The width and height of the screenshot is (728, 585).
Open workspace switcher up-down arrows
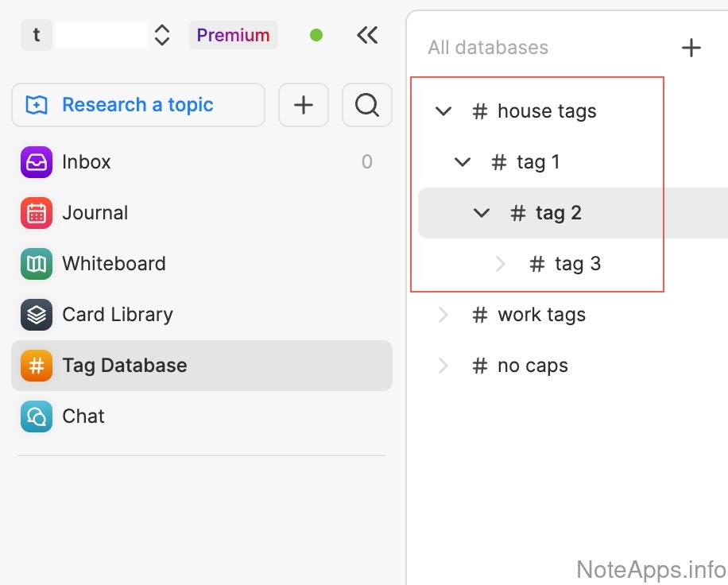coord(162,35)
